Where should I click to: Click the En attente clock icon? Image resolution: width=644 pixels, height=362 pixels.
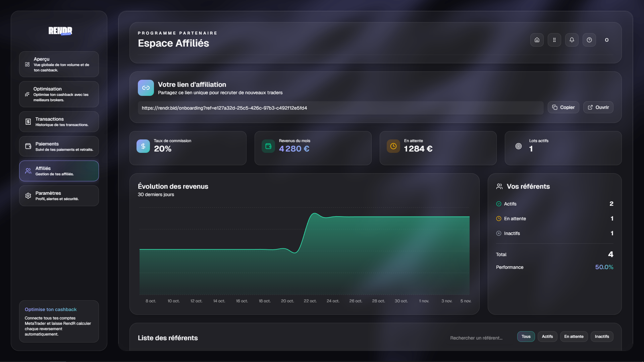click(393, 146)
